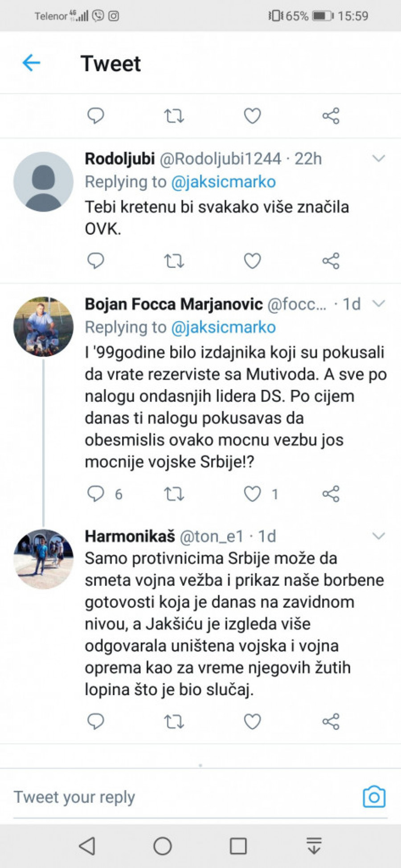This screenshot has height=868, width=401.
Task: Like Harmonikaš's tweet
Action: (252, 721)
